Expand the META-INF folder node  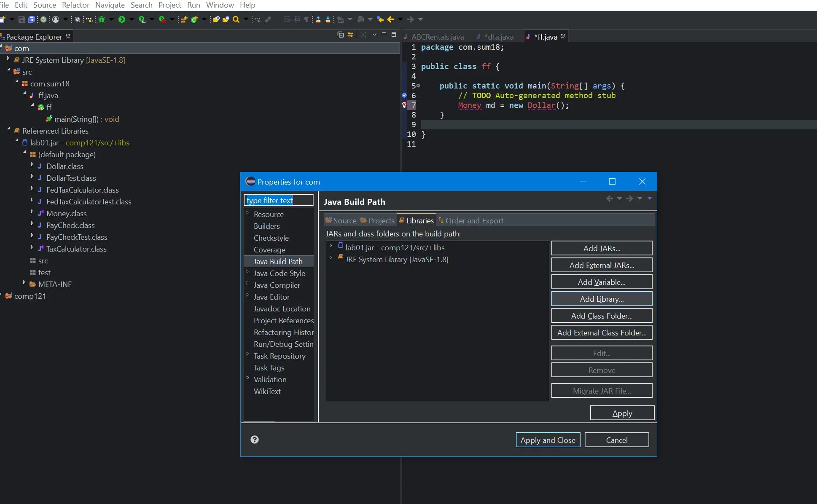coord(24,283)
